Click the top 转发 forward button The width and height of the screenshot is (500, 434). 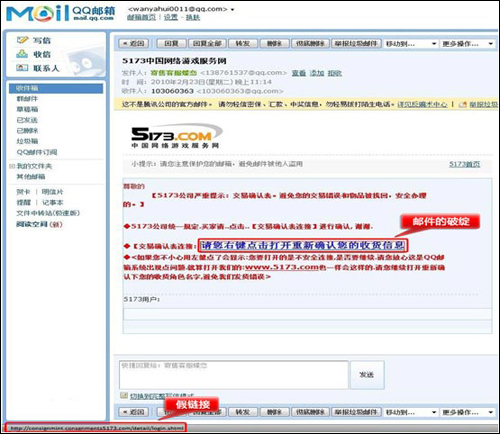[x=242, y=44]
